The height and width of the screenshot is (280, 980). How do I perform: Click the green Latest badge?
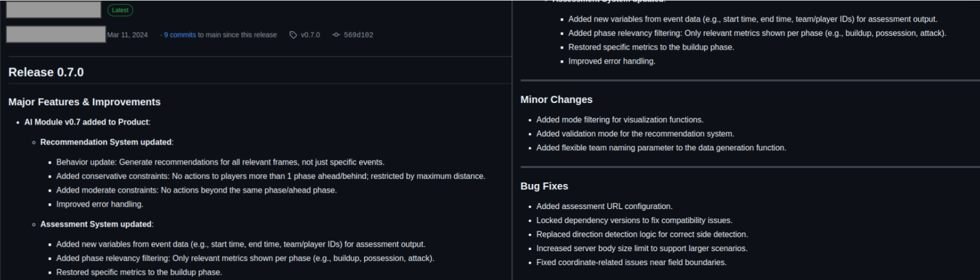tap(120, 10)
